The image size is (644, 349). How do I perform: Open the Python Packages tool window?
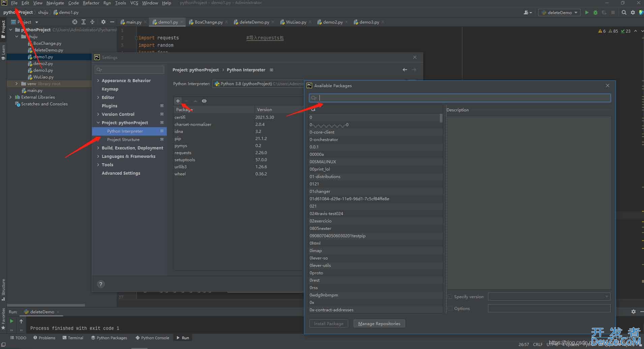(x=109, y=338)
